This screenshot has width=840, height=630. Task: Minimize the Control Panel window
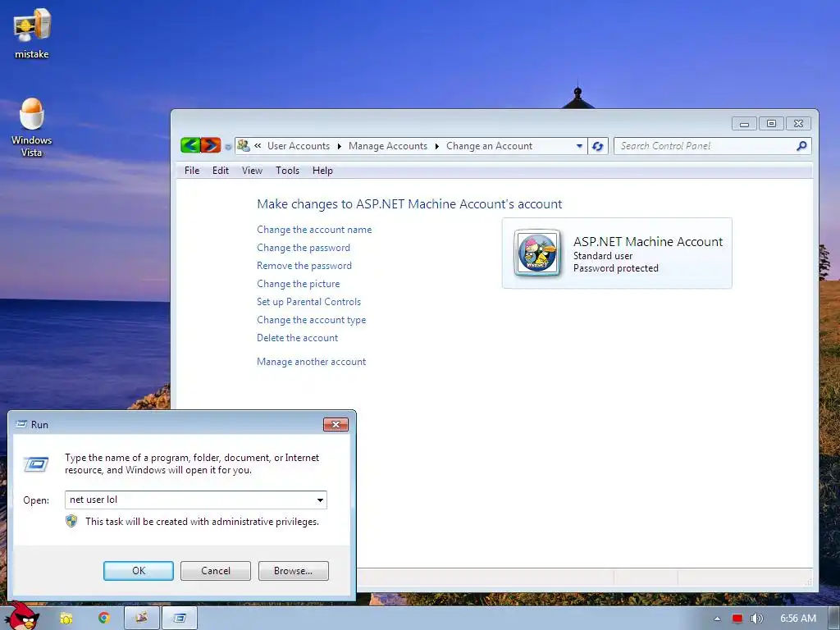[744, 124]
